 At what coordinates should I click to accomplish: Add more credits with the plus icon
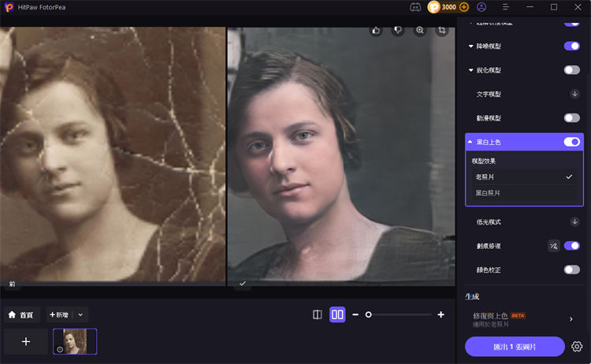click(x=464, y=7)
